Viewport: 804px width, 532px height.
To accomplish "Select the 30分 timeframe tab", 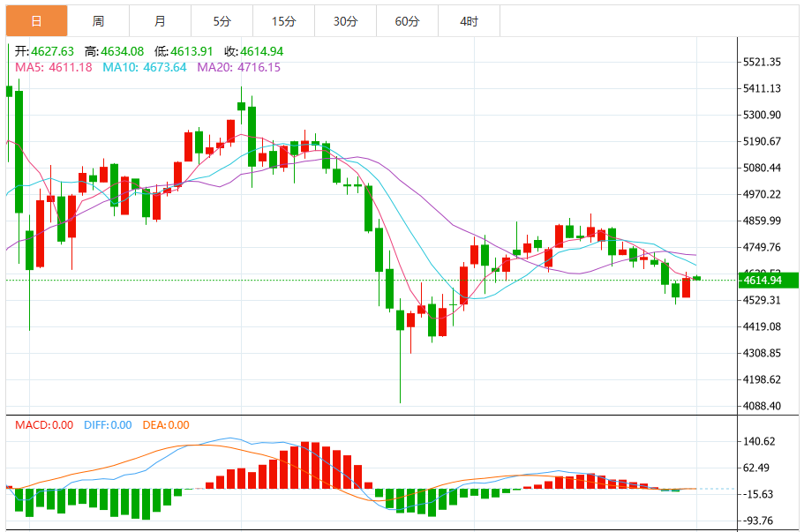I will pyautogui.click(x=346, y=21).
